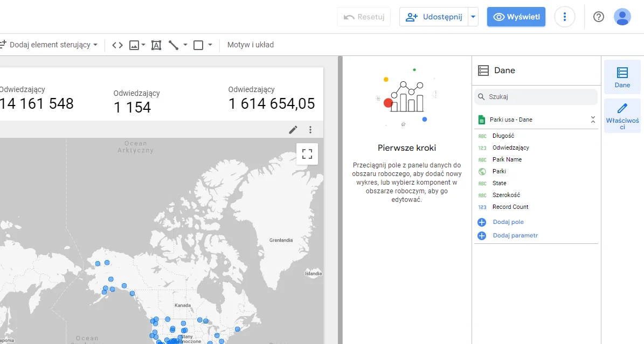Select the line drawing tool icon
This screenshot has width=644, height=344.
[174, 45]
